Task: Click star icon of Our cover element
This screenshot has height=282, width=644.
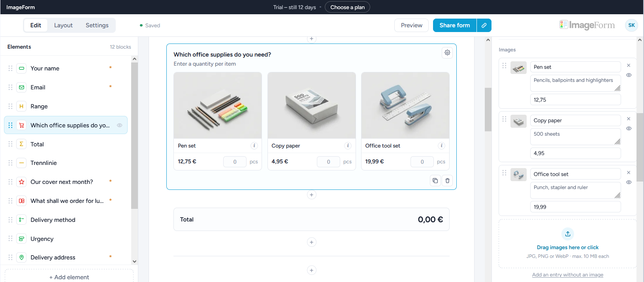Action: pyautogui.click(x=22, y=182)
